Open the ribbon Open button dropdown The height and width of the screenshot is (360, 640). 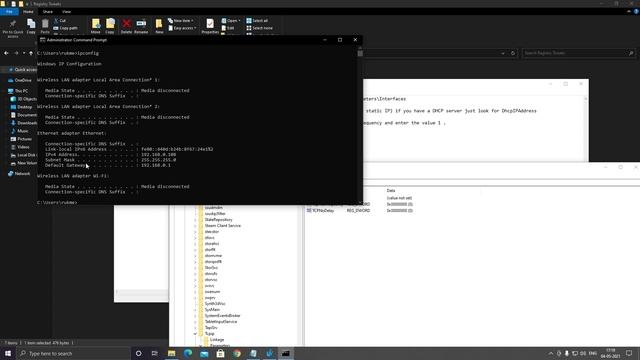[231, 20]
